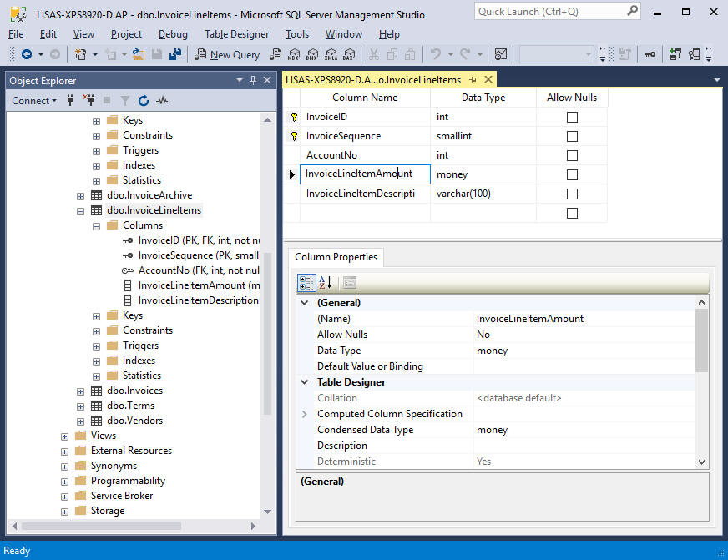Select the Column Properties tab
This screenshot has height=560, width=728.
pyautogui.click(x=336, y=257)
